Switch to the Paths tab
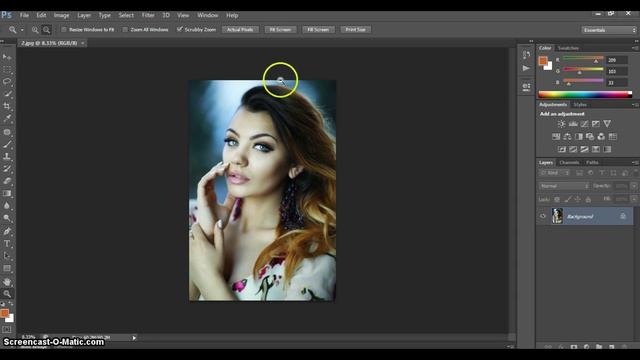640x360 pixels. 592,162
